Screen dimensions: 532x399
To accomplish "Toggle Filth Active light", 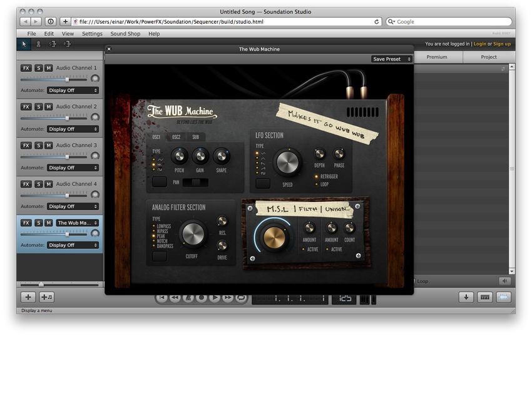I will point(304,249).
